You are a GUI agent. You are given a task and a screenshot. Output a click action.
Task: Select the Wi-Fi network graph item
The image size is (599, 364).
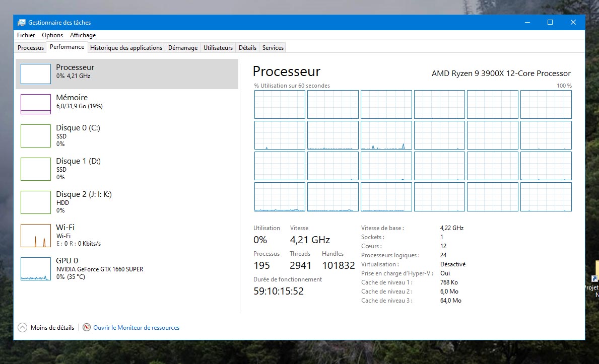[36, 236]
